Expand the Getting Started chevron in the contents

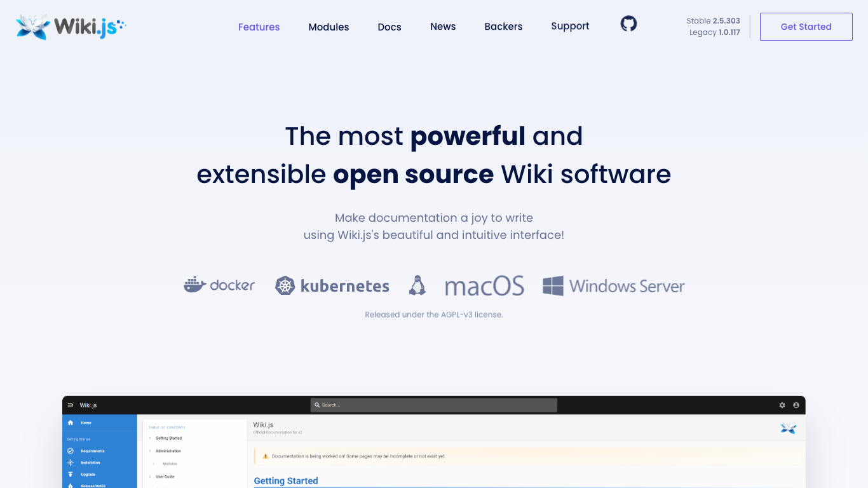click(150, 438)
